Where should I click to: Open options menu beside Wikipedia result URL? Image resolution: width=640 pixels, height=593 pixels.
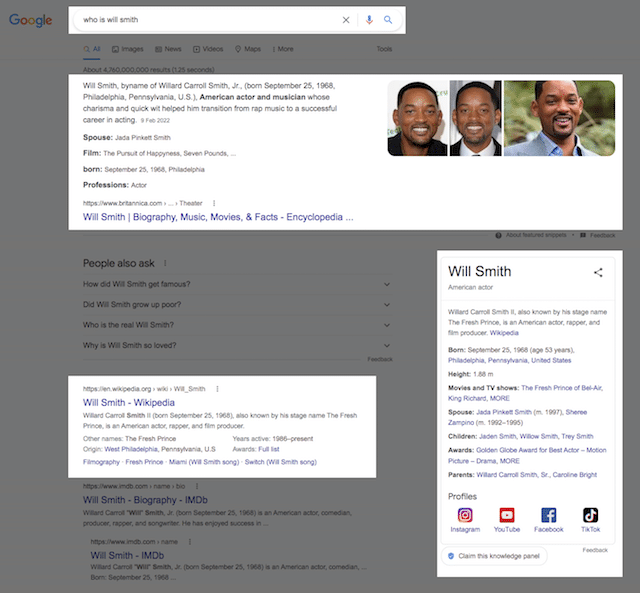(x=217, y=389)
